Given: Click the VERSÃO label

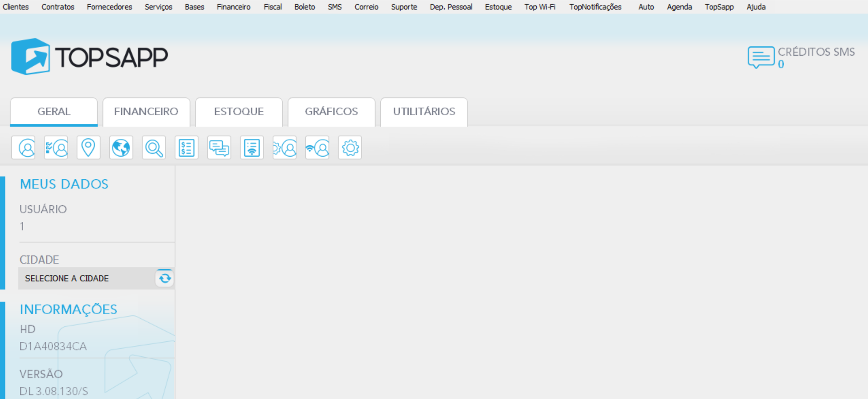Looking at the screenshot, I should click(x=41, y=374).
